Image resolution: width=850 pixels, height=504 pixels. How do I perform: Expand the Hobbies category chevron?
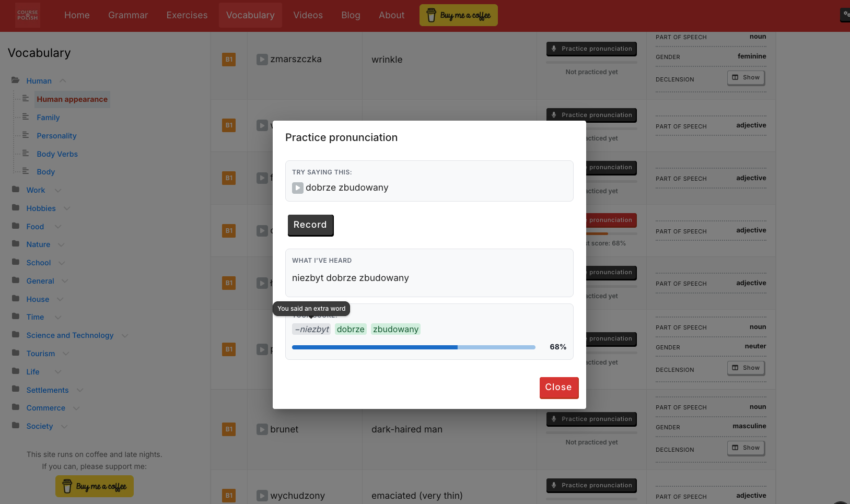click(x=67, y=208)
